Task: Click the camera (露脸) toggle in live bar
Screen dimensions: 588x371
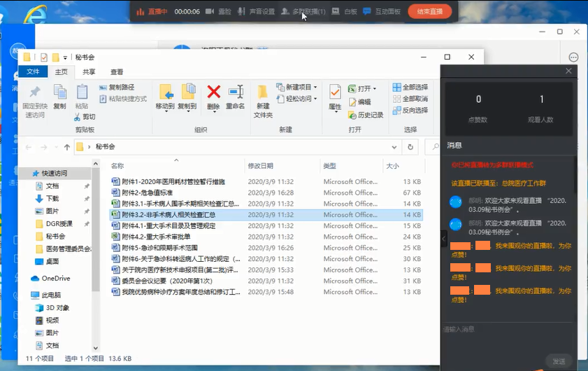Action: [218, 12]
